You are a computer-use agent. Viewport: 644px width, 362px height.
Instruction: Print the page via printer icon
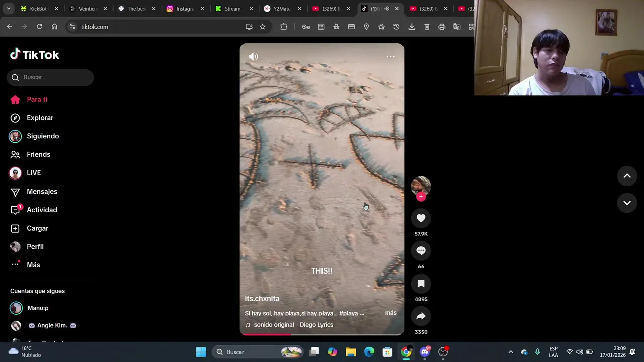(x=442, y=27)
